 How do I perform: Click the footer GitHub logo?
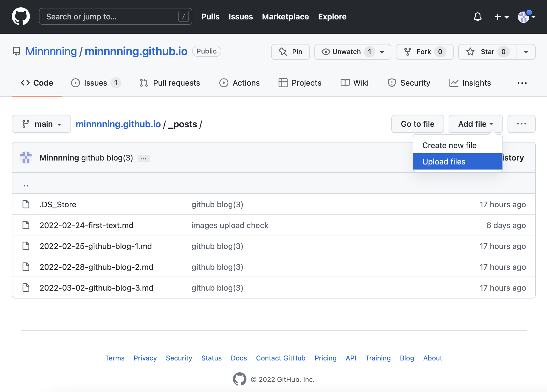tap(239, 379)
